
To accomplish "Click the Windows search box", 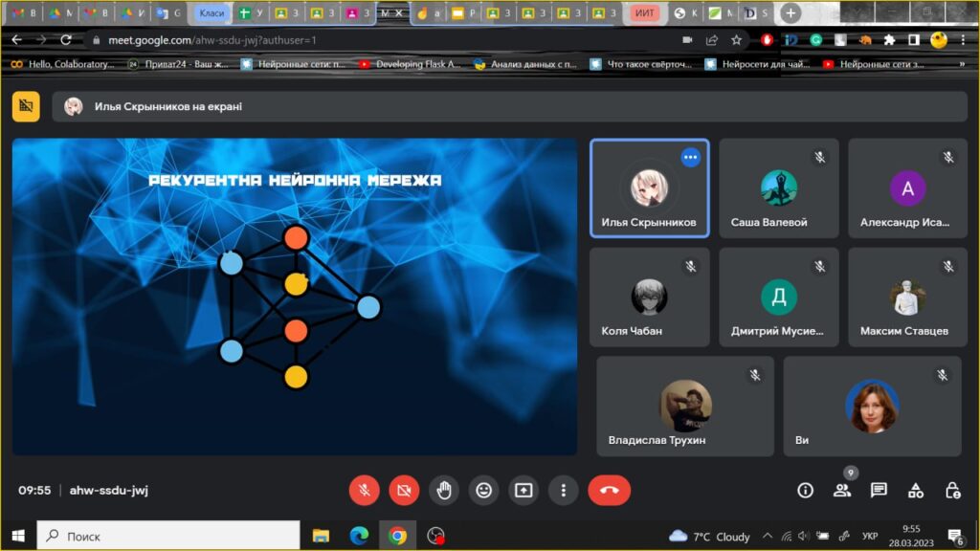I will coord(168,536).
